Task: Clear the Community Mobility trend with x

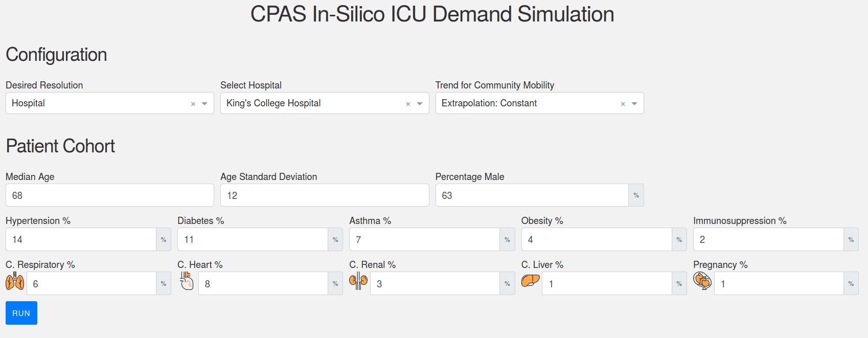Action: [623, 104]
